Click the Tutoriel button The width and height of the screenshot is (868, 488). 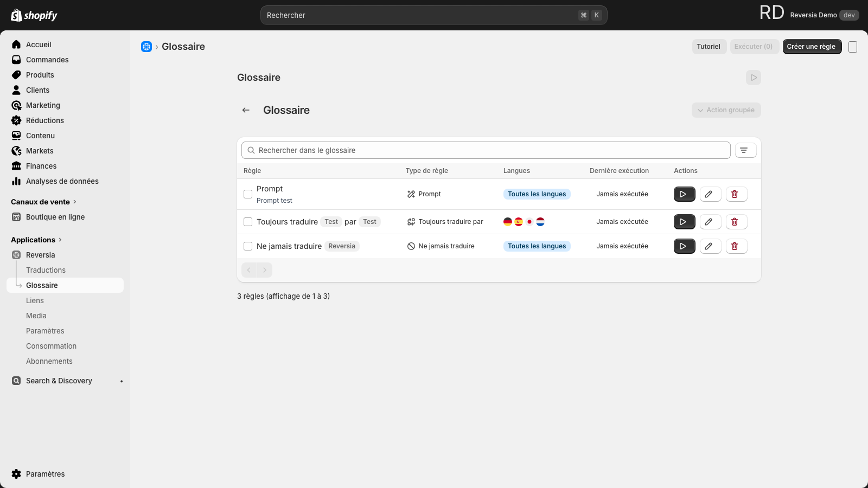(709, 47)
